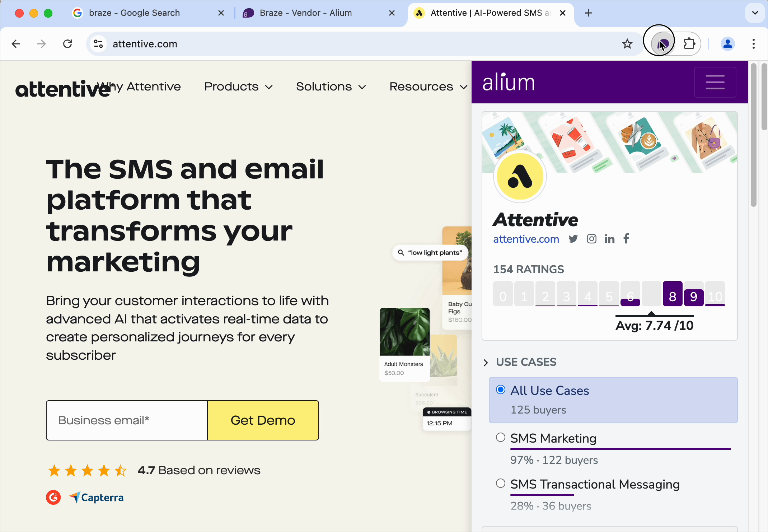
Task: Click the Alium extension icon in toolbar
Action: tap(662, 44)
